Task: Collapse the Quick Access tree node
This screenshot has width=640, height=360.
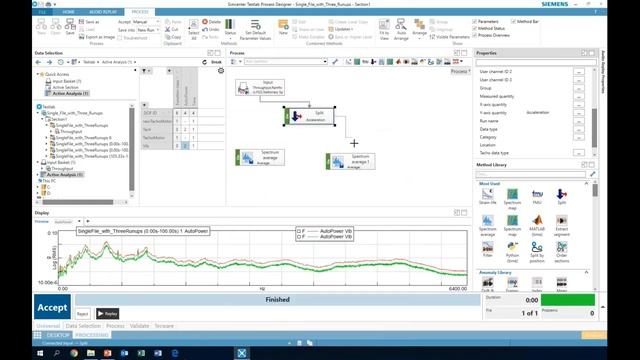Action: (x=38, y=74)
